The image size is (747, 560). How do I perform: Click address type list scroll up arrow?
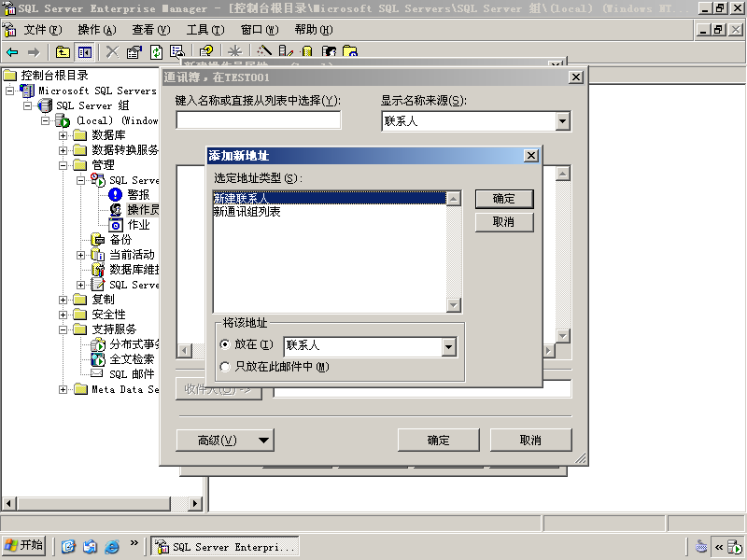[x=454, y=198]
